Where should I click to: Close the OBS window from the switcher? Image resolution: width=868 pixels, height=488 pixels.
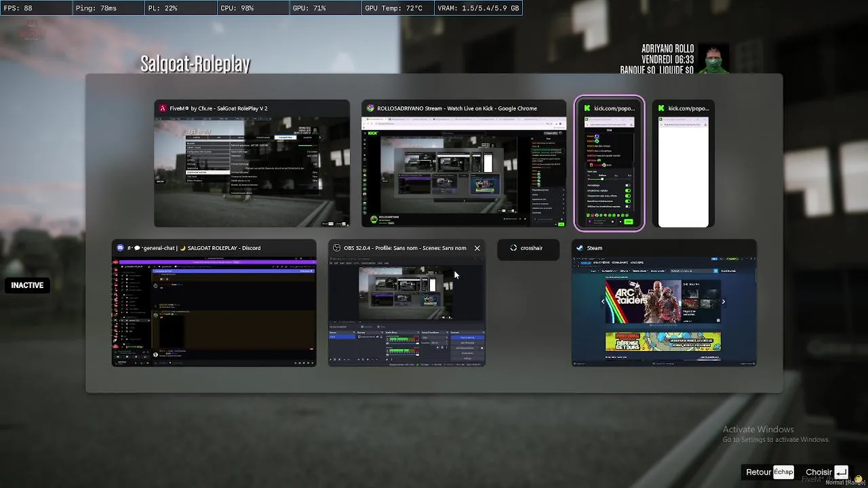[477, 248]
